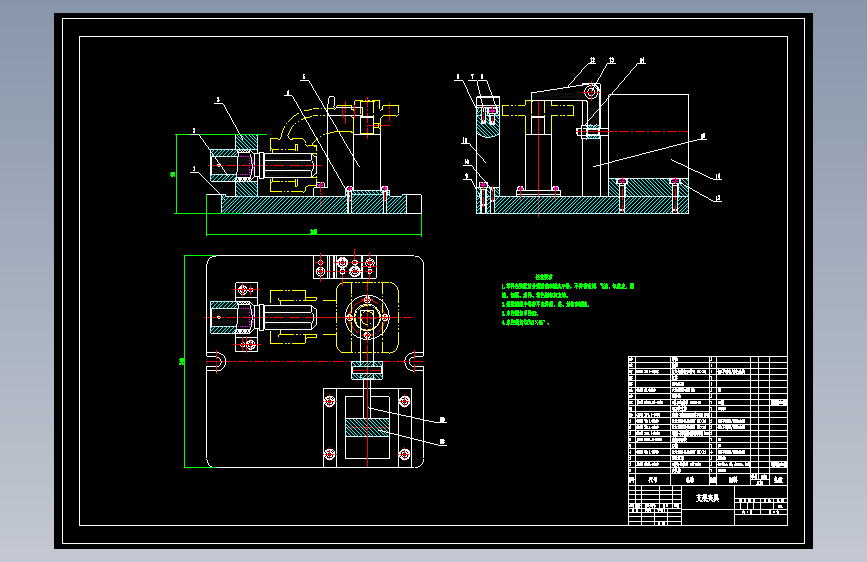Select part balloon number 4 on front view
Screen dimensions: 867x562
click(x=288, y=93)
